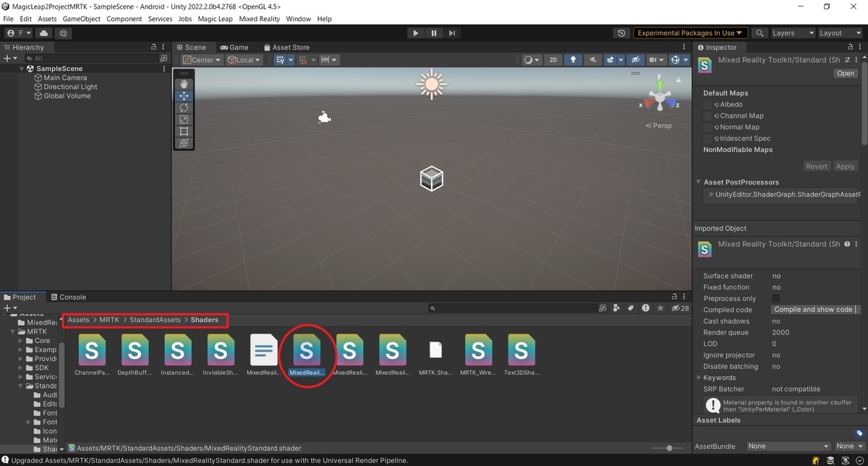The height and width of the screenshot is (466, 868).
Task: Open Hierarchy panel options menu
Action: [164, 47]
